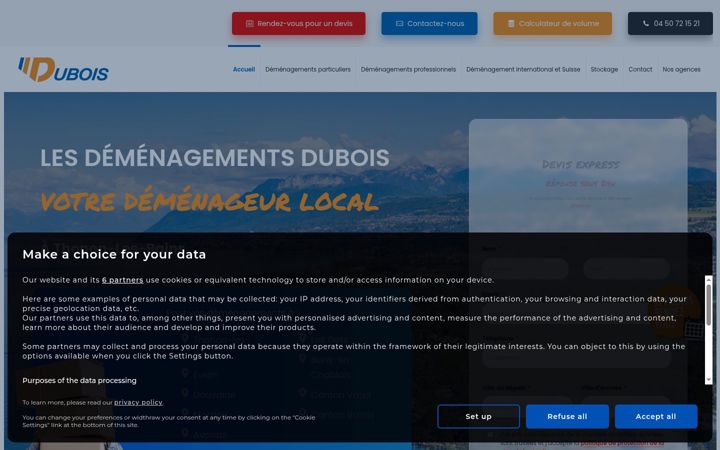The image size is (720, 450).
Task: Call 04 50 72 15 21 button
Action: 670,23
